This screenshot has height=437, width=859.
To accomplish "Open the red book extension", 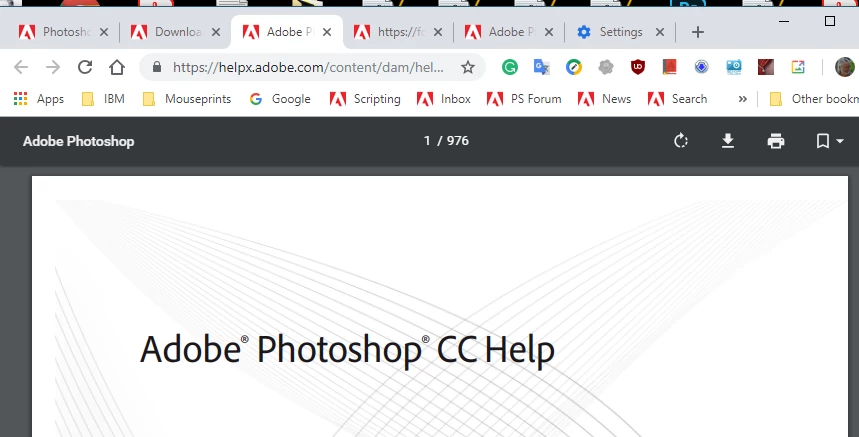I will pyautogui.click(x=669, y=67).
